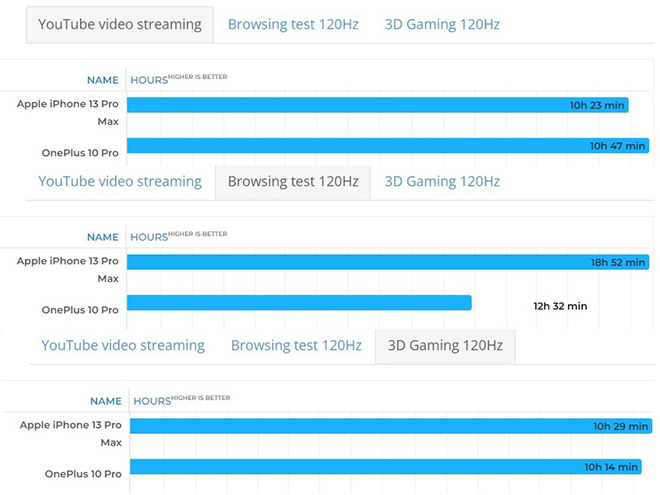
Task: Select the highlighted 3D Gaming 120Hz tab
Action: [x=445, y=346]
